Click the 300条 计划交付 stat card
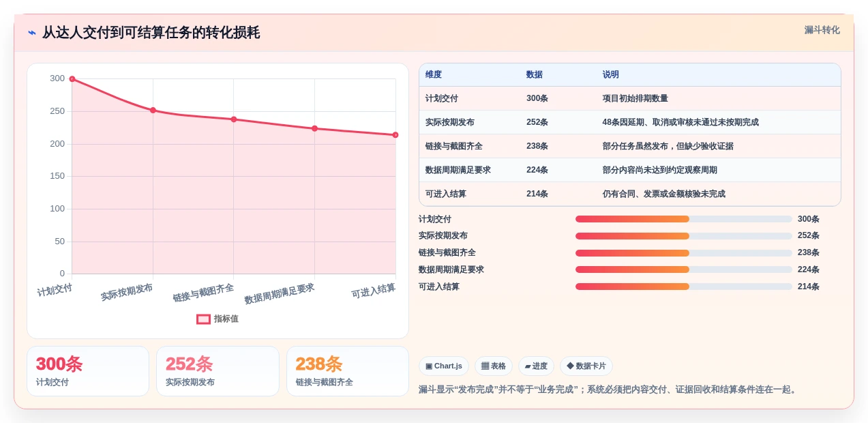This screenshot has width=868, height=423. coord(88,371)
